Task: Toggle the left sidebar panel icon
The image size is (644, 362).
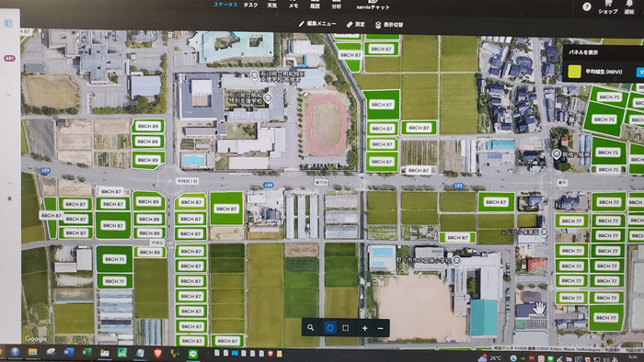Action: click(8, 23)
